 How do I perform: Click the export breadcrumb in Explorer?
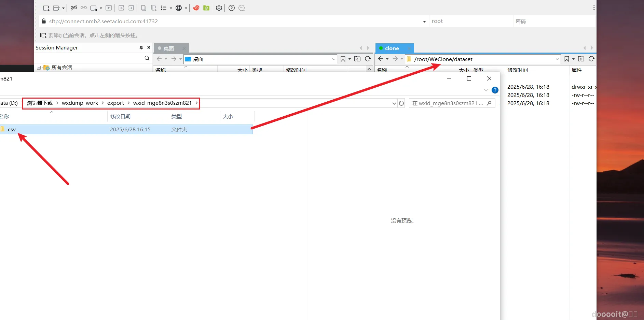click(x=115, y=103)
